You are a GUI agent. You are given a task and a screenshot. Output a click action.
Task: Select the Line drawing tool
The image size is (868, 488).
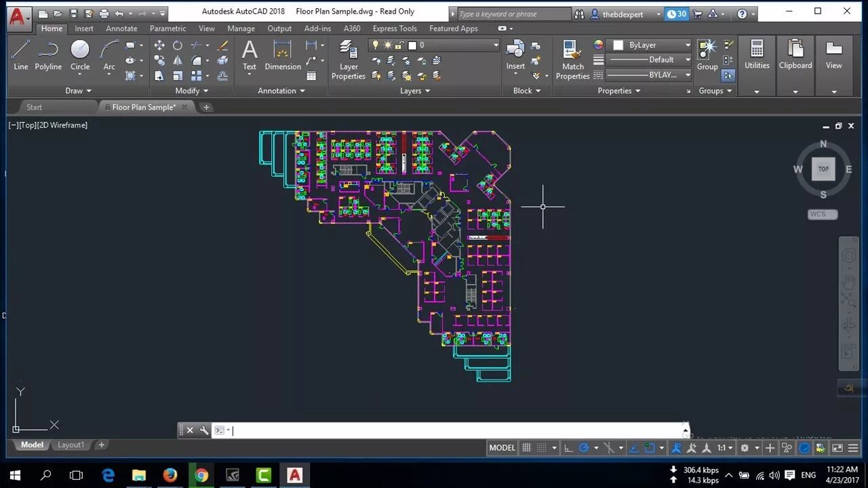[x=21, y=55]
